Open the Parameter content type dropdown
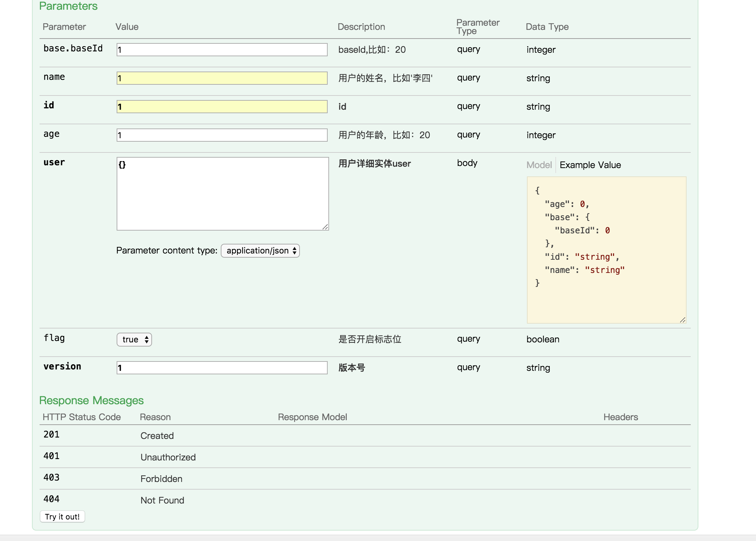The image size is (756, 541). point(260,251)
